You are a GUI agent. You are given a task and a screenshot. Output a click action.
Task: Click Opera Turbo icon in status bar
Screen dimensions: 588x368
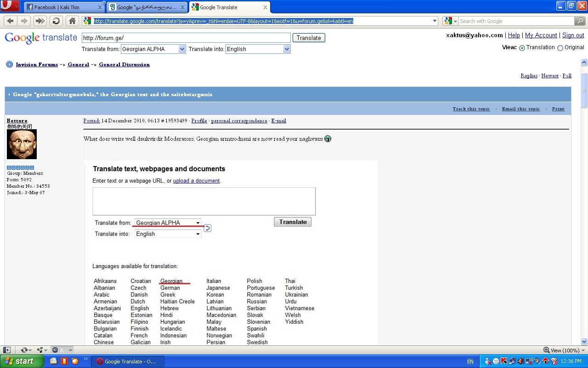(55, 350)
